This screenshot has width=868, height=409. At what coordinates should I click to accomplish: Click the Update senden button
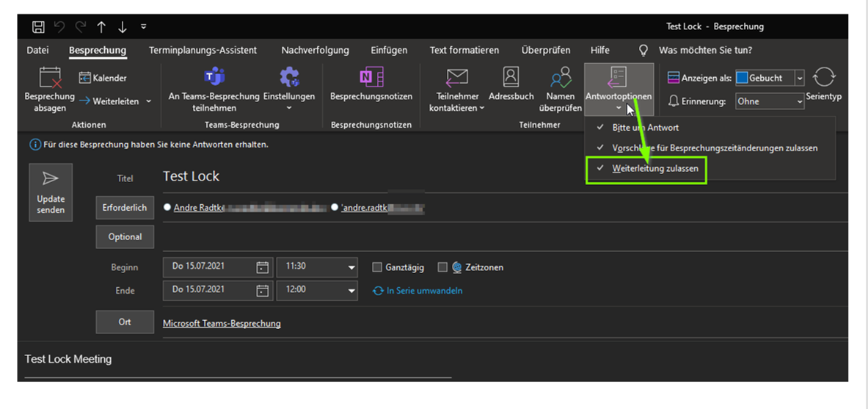click(x=51, y=192)
